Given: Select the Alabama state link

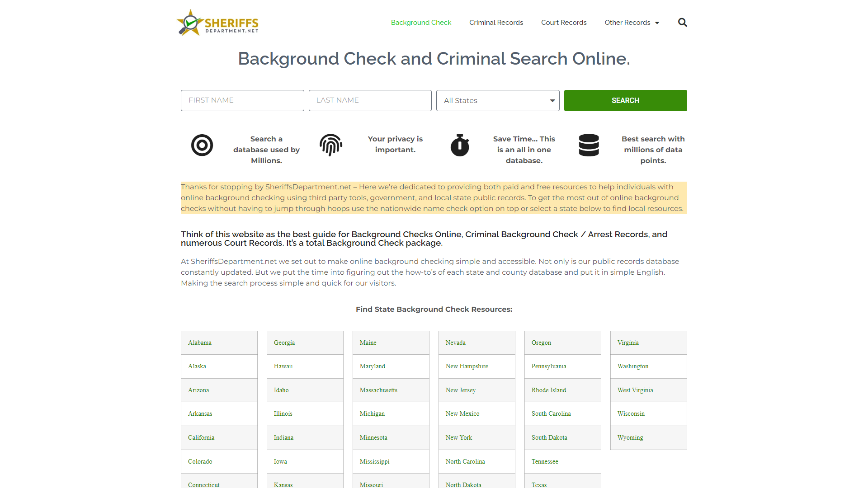Looking at the screenshot, I should (200, 343).
